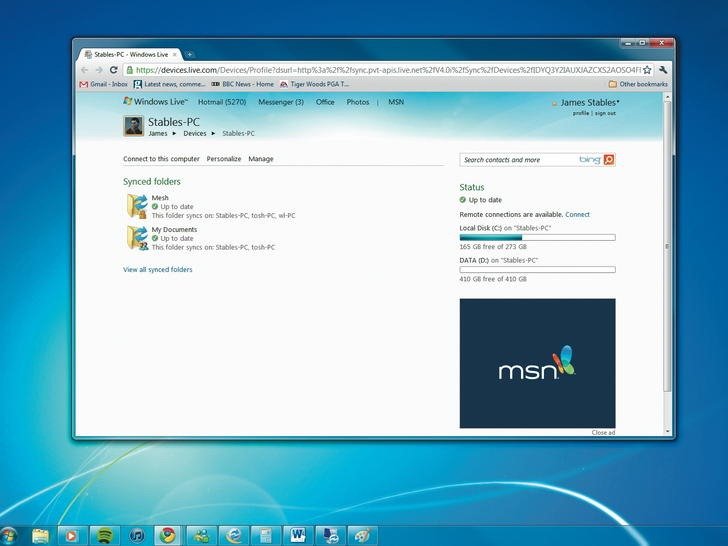Open the Calculator taskbar icon
Viewport: 728px width, 546px height.
pos(266,536)
